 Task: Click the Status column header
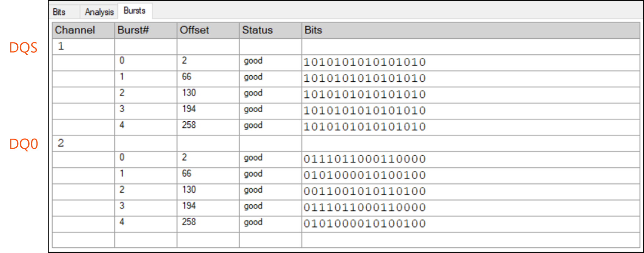pos(257,30)
